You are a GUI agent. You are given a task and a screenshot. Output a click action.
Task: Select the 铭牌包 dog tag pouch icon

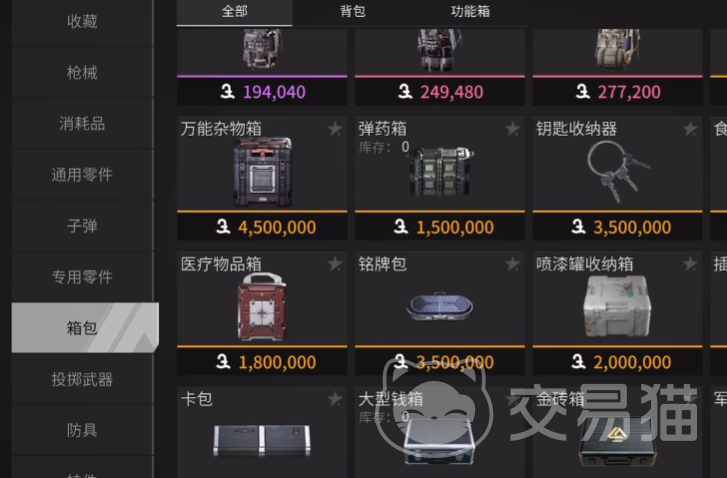(x=440, y=306)
